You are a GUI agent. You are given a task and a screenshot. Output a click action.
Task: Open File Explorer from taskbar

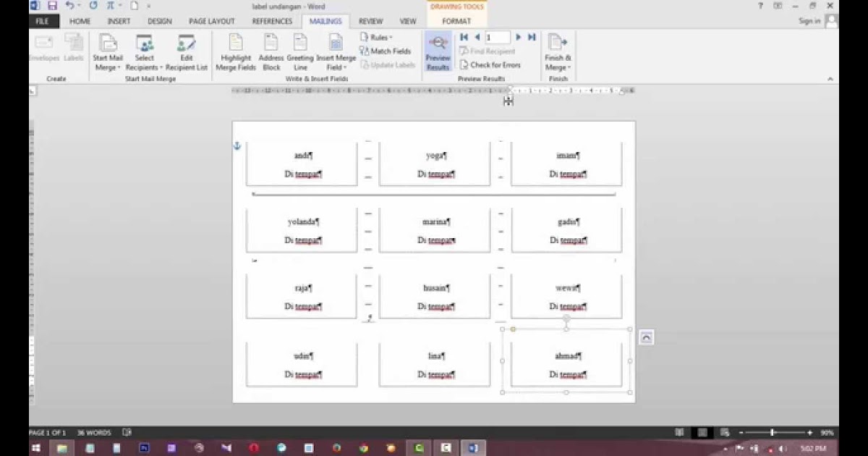click(x=62, y=448)
